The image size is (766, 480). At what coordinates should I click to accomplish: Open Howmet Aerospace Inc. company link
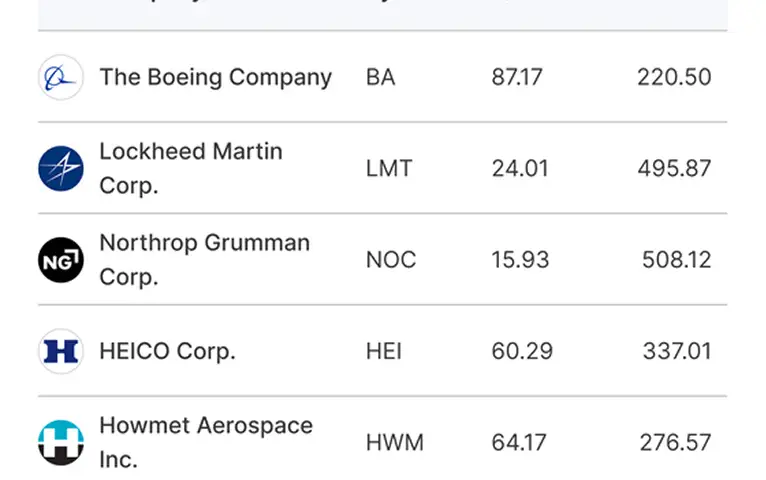pyautogui.click(x=206, y=442)
